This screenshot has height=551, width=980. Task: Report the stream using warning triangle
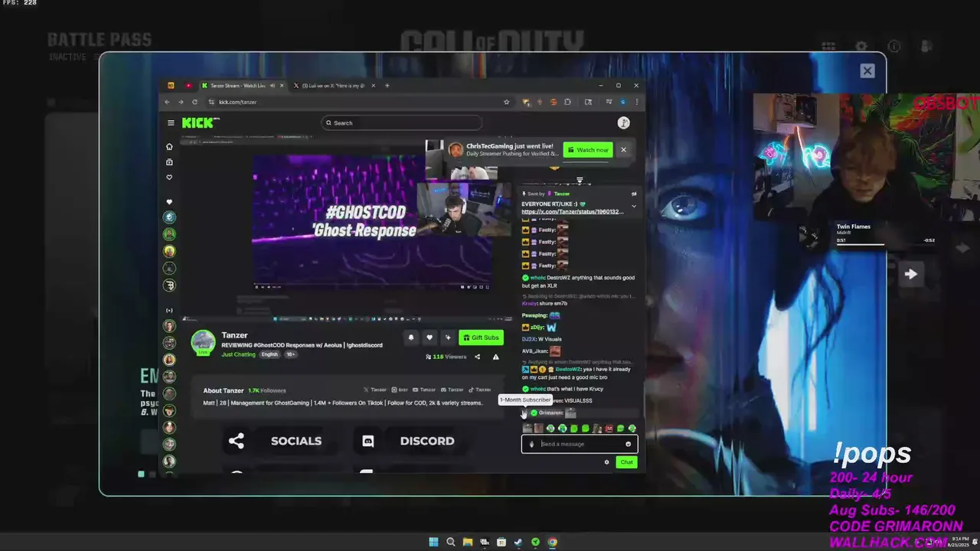pyautogui.click(x=495, y=357)
